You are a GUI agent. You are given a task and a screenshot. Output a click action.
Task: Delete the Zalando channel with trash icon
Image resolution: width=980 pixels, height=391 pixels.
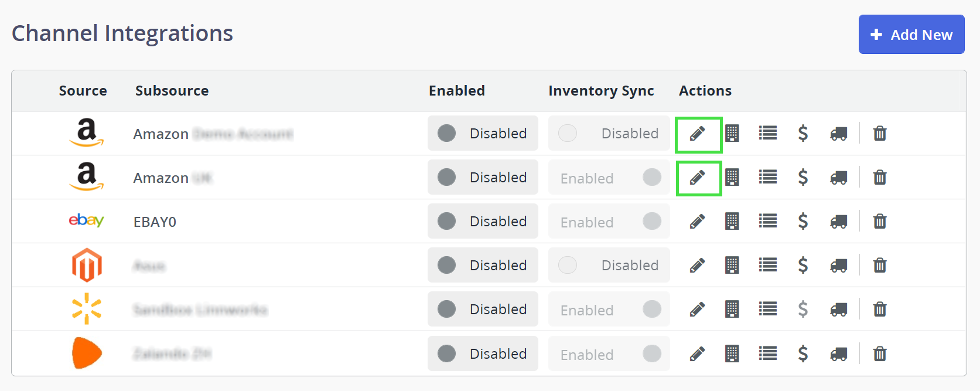click(879, 354)
